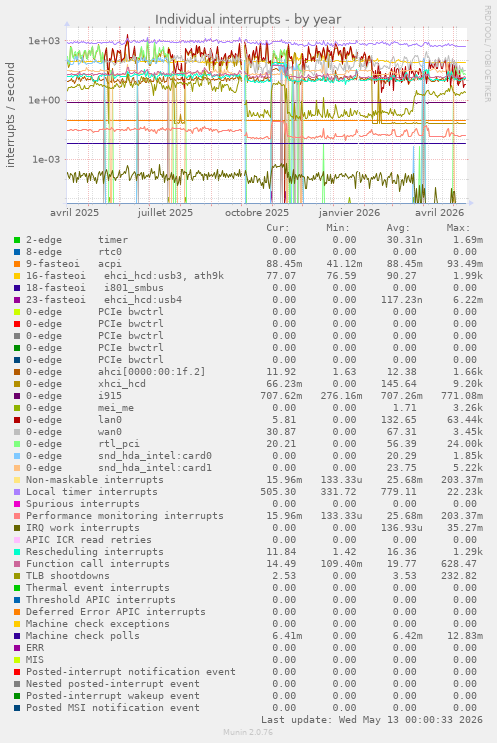497x743 pixels.
Task: Click the TLB shootdowns max 232.82
Action: click(x=459, y=576)
